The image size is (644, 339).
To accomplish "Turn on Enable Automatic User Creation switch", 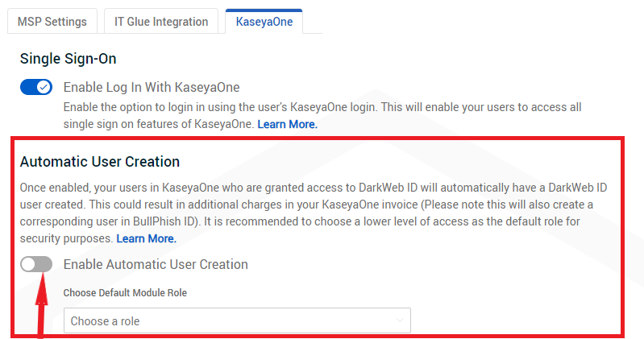I will coord(36,264).
